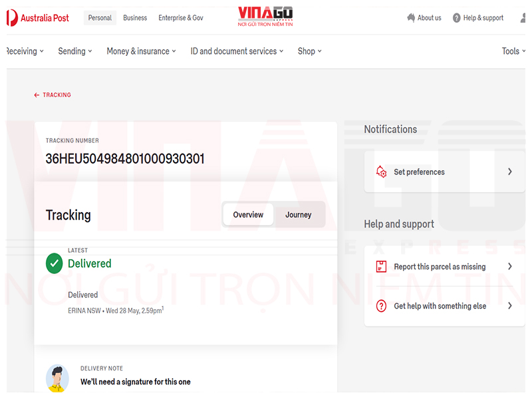This screenshot has width=532, height=399.
Task: Click the green Delivered checkmark icon
Action: point(55,263)
